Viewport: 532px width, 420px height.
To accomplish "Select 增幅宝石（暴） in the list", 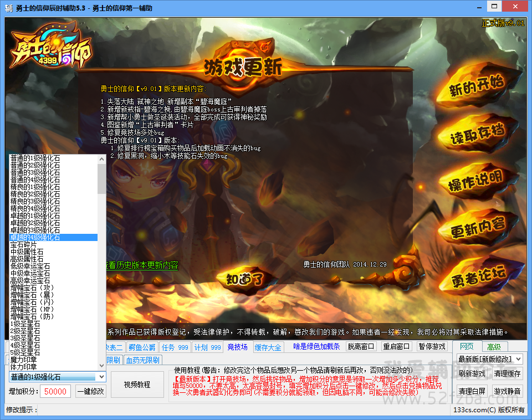I will 53,295.
